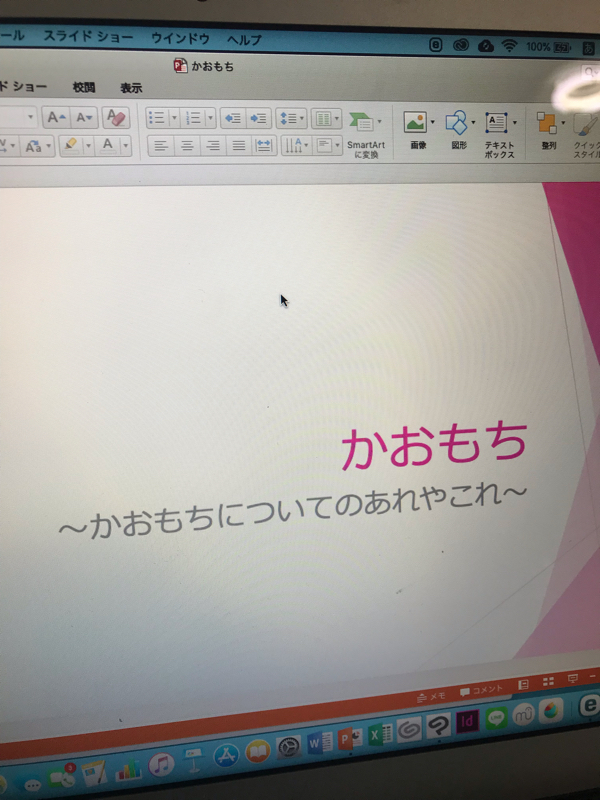This screenshot has width=600, height=800.
Task: Open the vertical text alignment menu
Action: point(327,146)
